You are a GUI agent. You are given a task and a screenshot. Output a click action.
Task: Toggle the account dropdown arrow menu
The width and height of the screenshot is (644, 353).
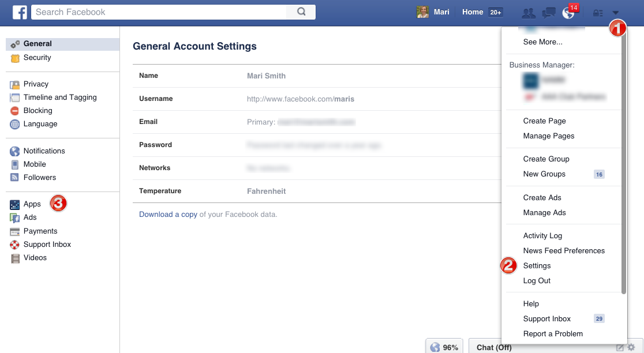tap(615, 13)
